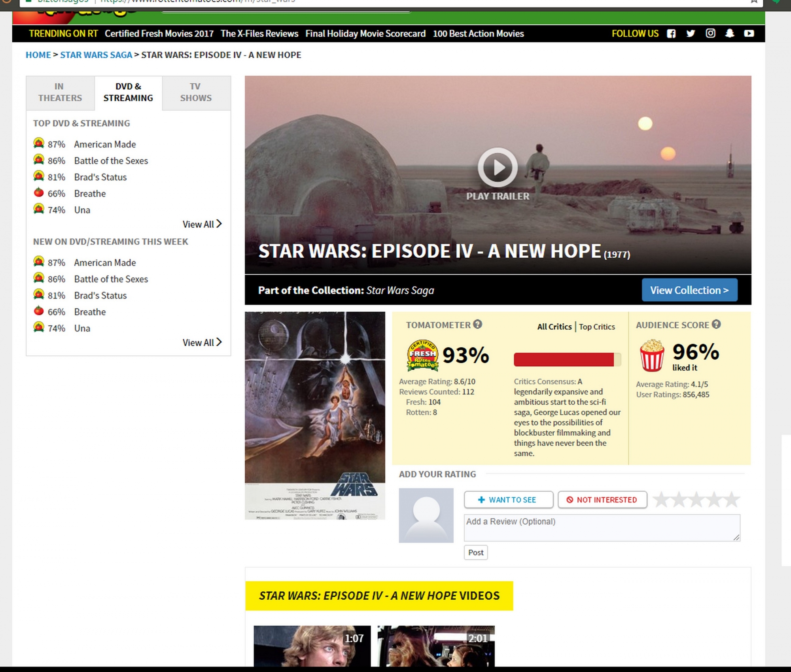Switch to the In Theaters tab

60,92
